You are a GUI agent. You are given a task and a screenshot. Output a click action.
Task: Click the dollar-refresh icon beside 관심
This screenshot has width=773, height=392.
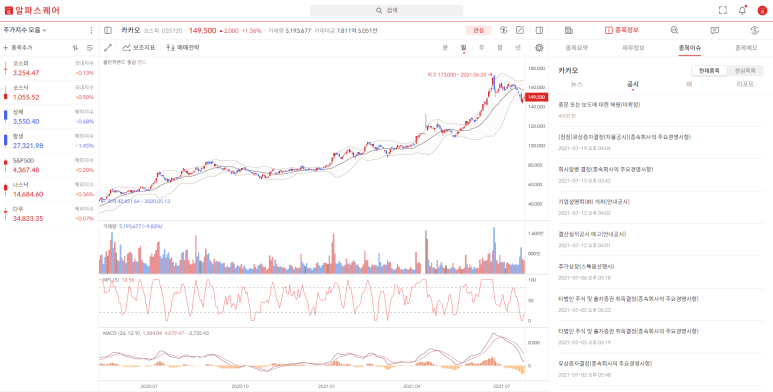[503, 31]
